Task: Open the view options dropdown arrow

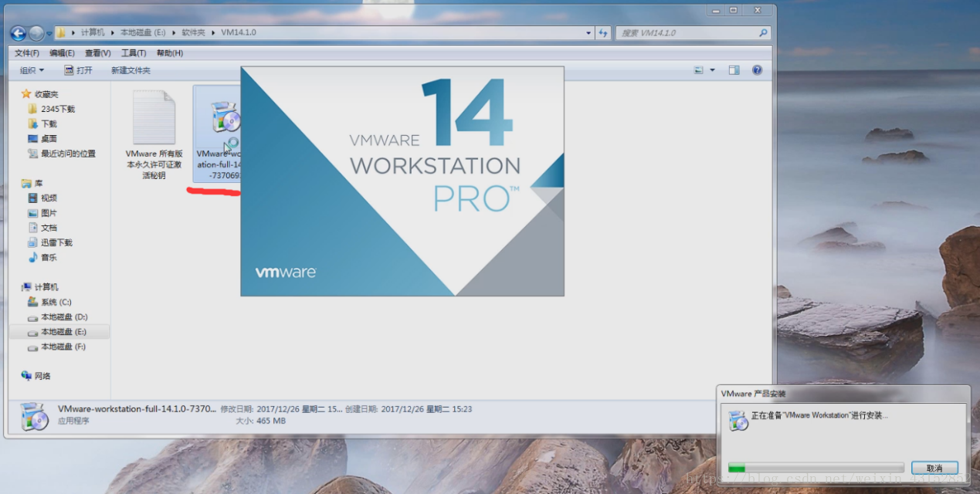Action: [x=712, y=70]
